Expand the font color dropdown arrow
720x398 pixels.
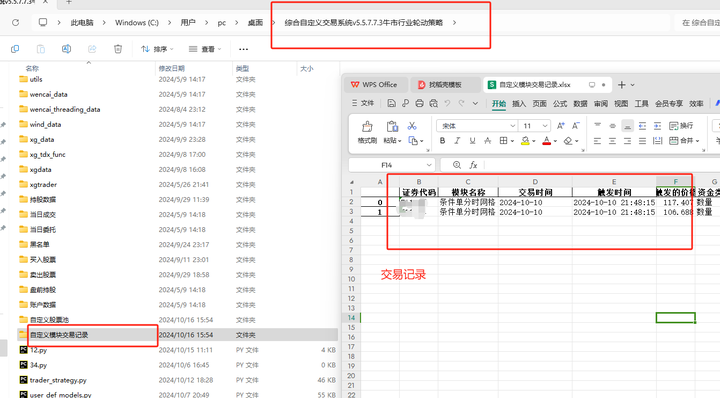[555, 141]
